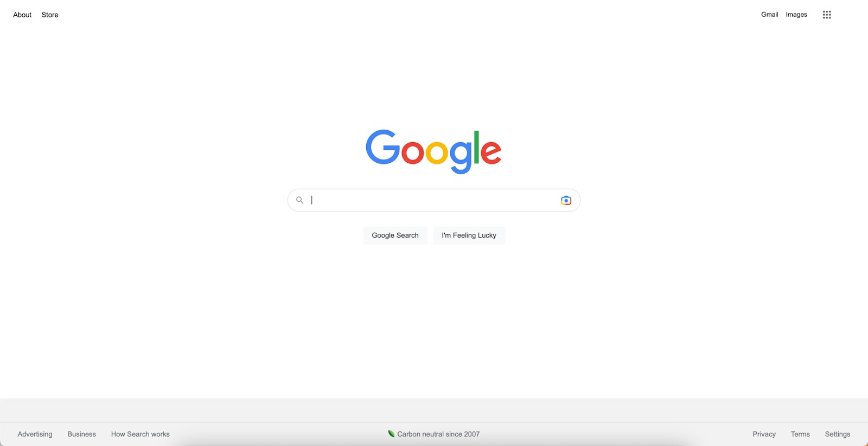Click the Google Search button

395,235
